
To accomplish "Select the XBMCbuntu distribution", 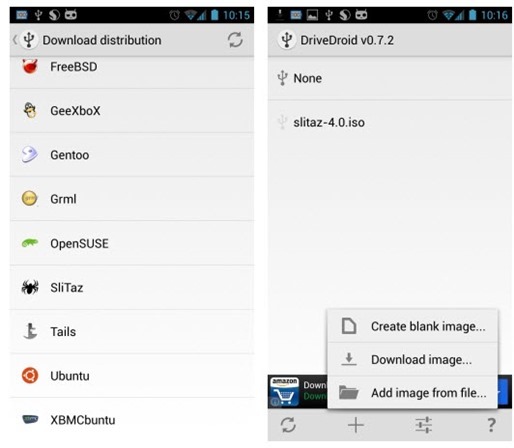I will click(x=132, y=420).
